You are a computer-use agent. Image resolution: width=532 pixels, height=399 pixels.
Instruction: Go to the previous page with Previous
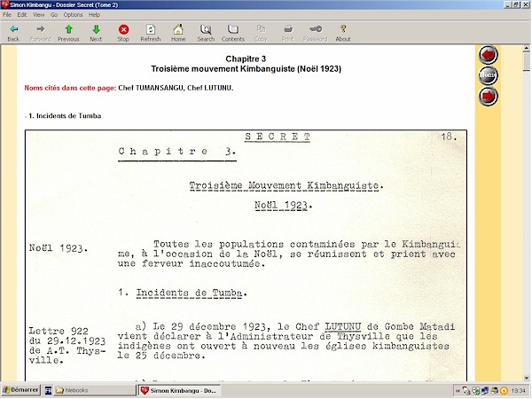pos(68,33)
